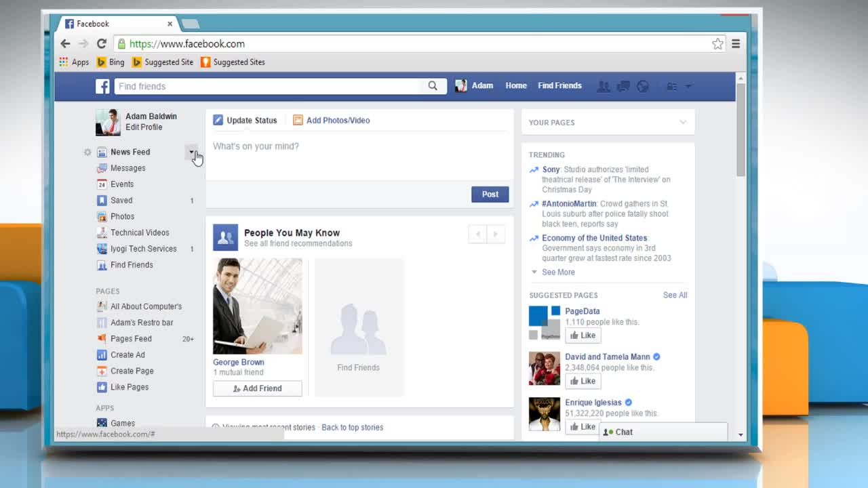Open Enrique Iglesias page link
The image size is (868, 488).
coord(593,403)
